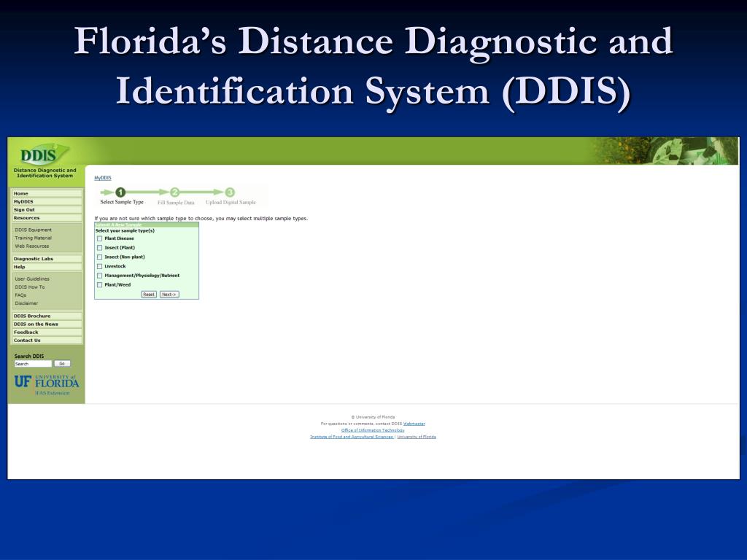Focus the Search DDIS input field

(x=33, y=364)
